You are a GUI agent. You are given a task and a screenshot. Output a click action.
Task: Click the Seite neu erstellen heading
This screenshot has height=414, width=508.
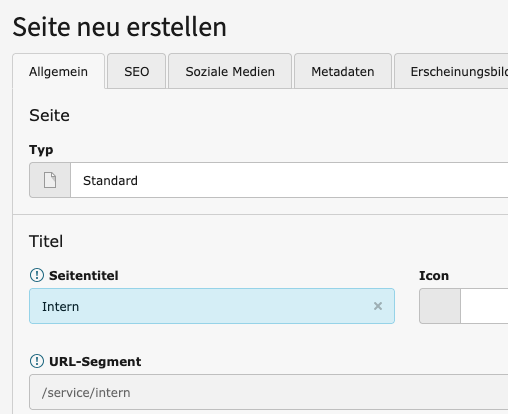120,27
